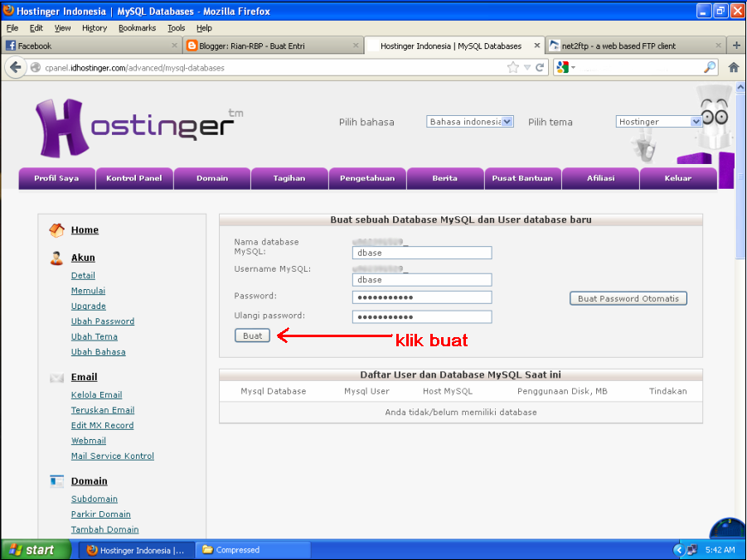The height and width of the screenshot is (560, 747).
Task: Close the Hostinger MySQL Databases tab
Action: [537, 46]
